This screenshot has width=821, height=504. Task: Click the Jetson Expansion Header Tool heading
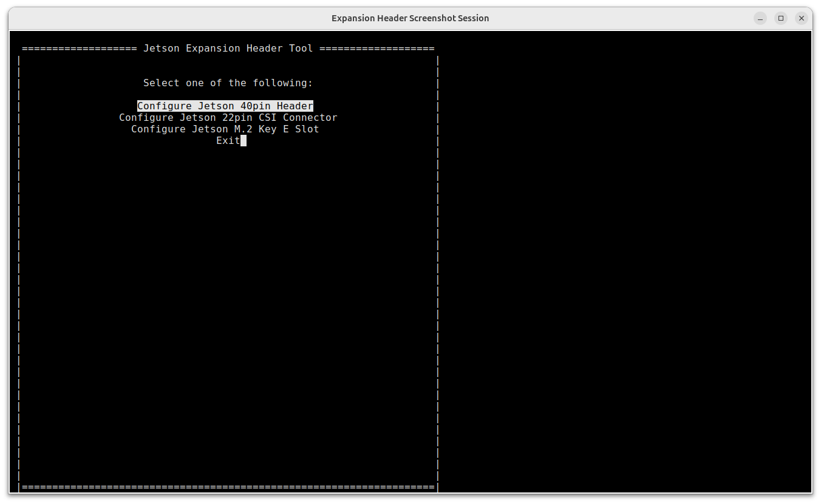pos(228,48)
